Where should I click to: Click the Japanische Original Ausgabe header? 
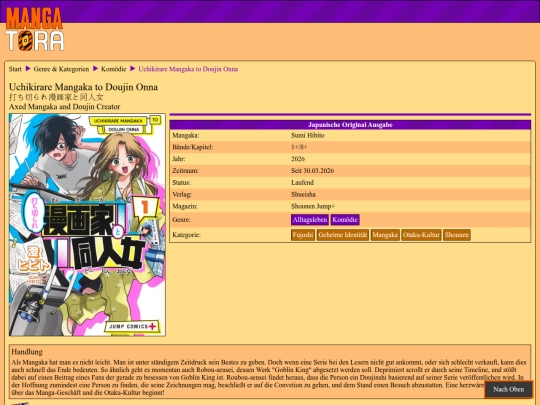tap(350, 125)
